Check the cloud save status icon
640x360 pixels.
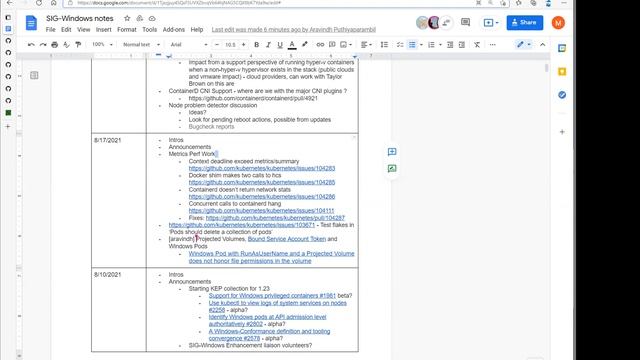click(152, 18)
